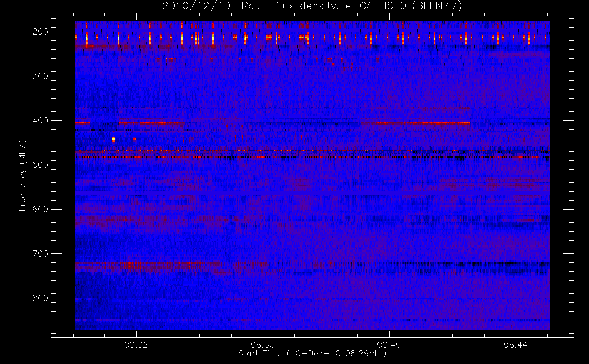Screen dimensions: 589x364
Task: Click the date '2010/12/10' in the title
Action: (197, 6)
